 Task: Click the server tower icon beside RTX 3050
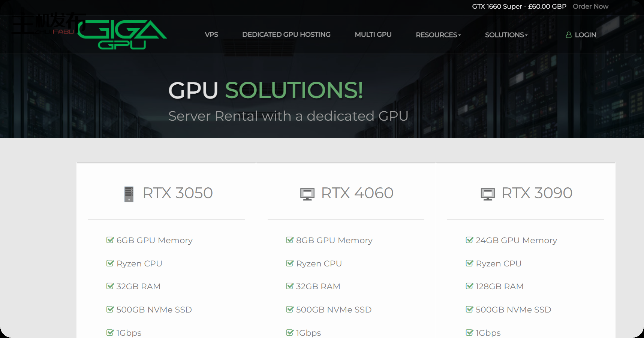pyautogui.click(x=129, y=193)
